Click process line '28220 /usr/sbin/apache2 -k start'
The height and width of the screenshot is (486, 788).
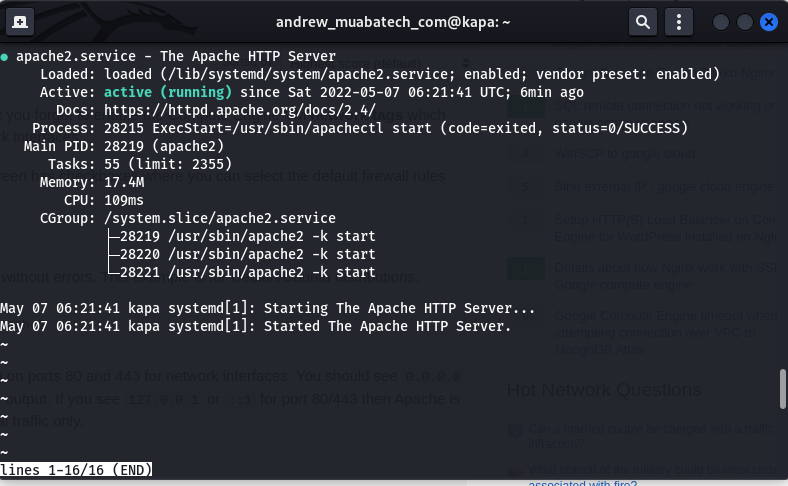(x=248, y=254)
